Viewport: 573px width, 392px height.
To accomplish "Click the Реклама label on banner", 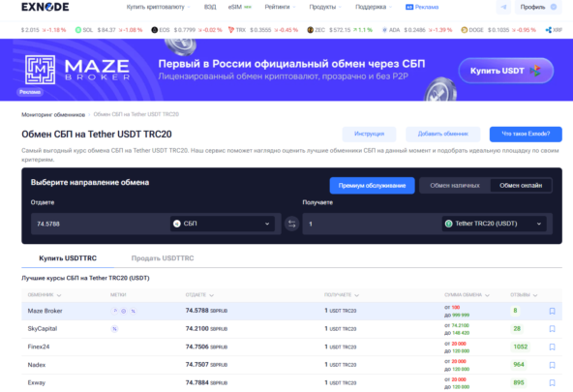I will [x=30, y=92].
